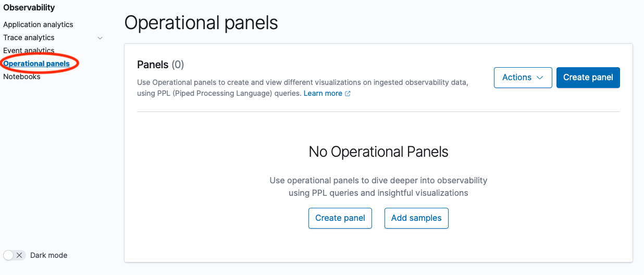Click the No Operational Panels empty-state heading
The width and height of the screenshot is (644, 275).
(378, 152)
